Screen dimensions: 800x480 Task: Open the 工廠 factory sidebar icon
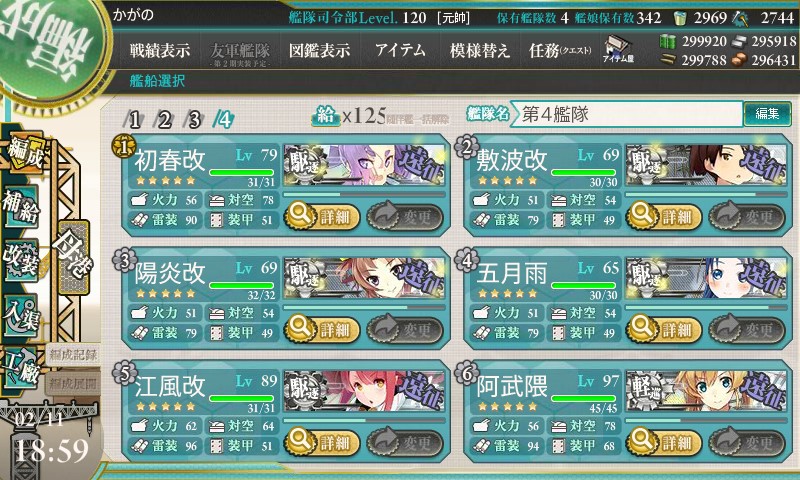pos(21,368)
